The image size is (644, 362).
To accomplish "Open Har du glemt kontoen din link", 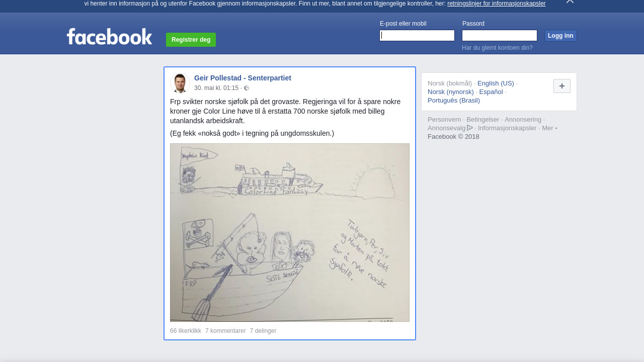I will pyautogui.click(x=497, y=48).
